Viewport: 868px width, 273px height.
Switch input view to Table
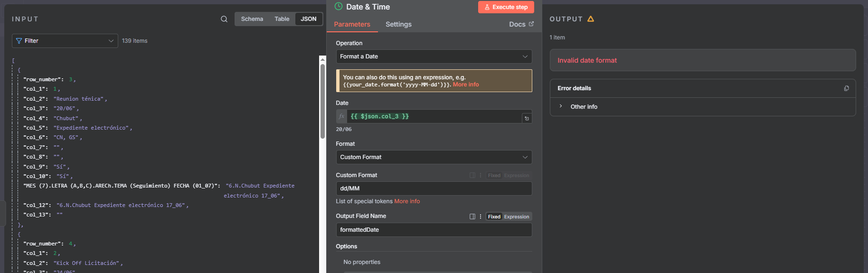[282, 19]
